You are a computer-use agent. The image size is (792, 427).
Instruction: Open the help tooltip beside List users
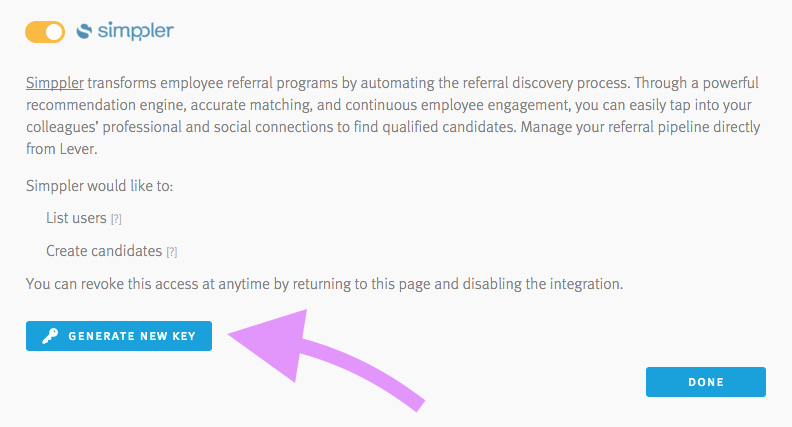(x=116, y=219)
